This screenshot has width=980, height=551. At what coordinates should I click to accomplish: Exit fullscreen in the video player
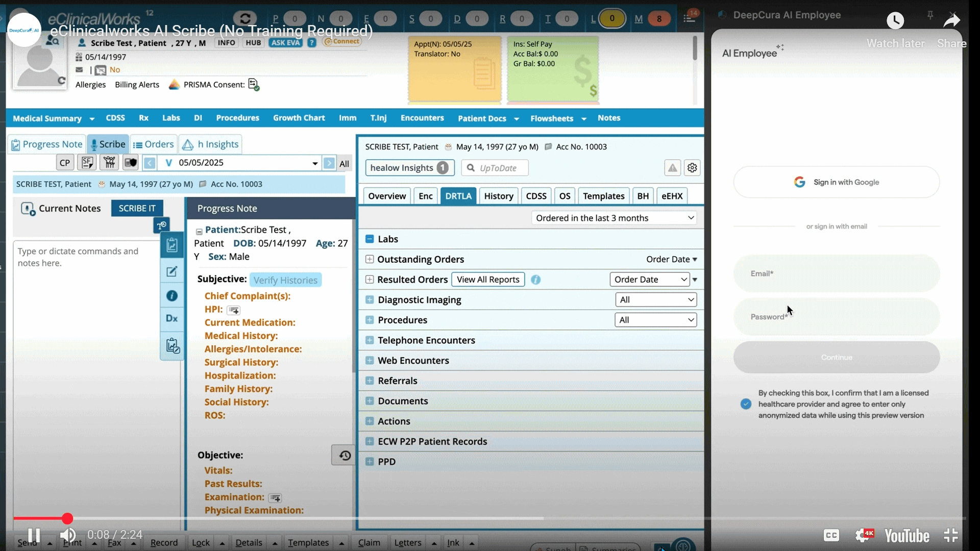point(951,535)
